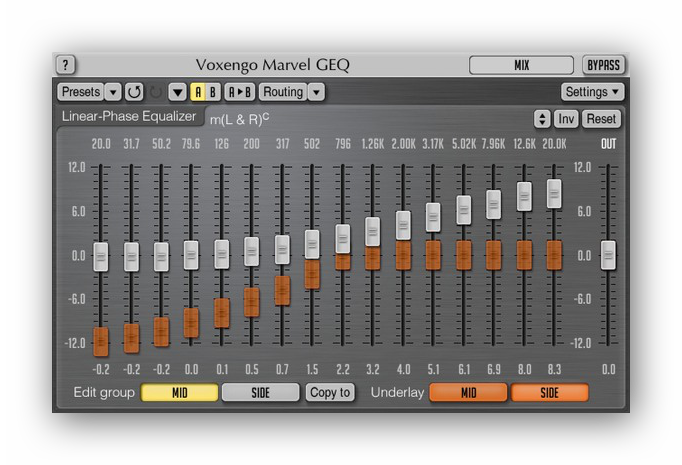Click the 31.7 Hz band white fader
Image resolution: width=682 pixels, height=465 pixels.
pyautogui.click(x=131, y=257)
